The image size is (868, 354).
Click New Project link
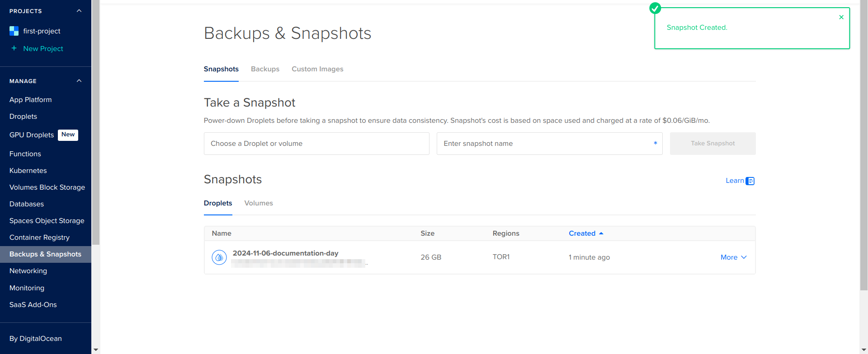(x=43, y=49)
